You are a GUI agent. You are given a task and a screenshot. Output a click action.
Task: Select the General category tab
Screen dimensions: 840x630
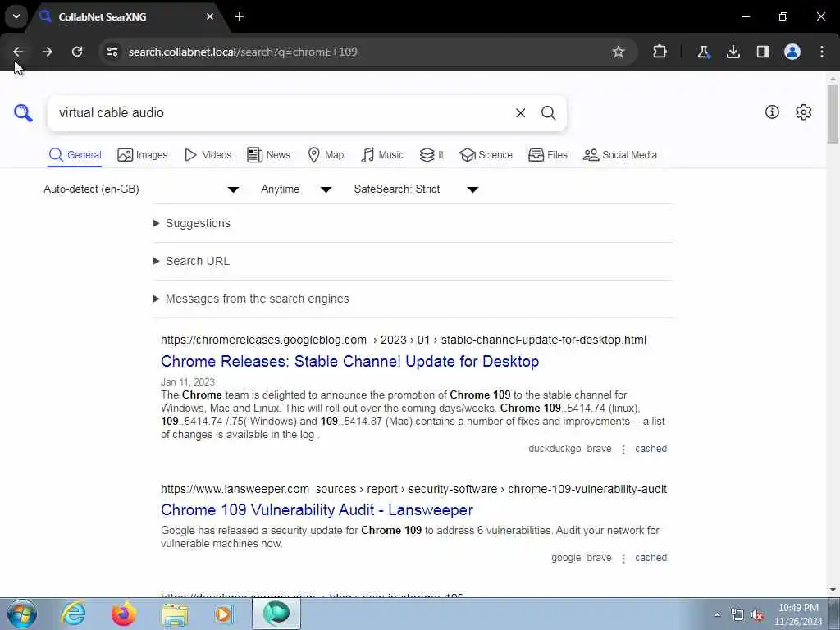coord(75,155)
